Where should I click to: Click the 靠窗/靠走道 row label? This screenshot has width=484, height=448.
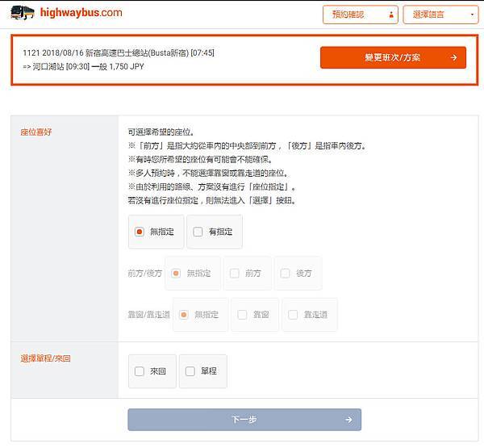coord(148,315)
